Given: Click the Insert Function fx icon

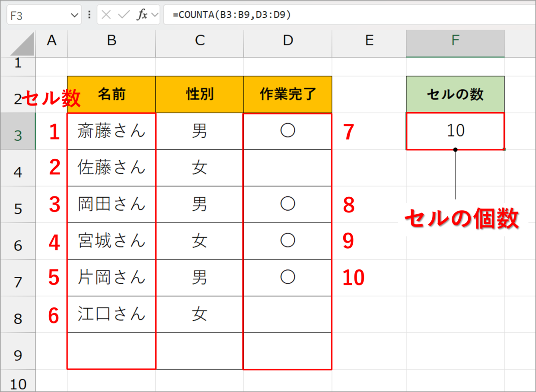Looking at the screenshot, I should pos(141,15).
